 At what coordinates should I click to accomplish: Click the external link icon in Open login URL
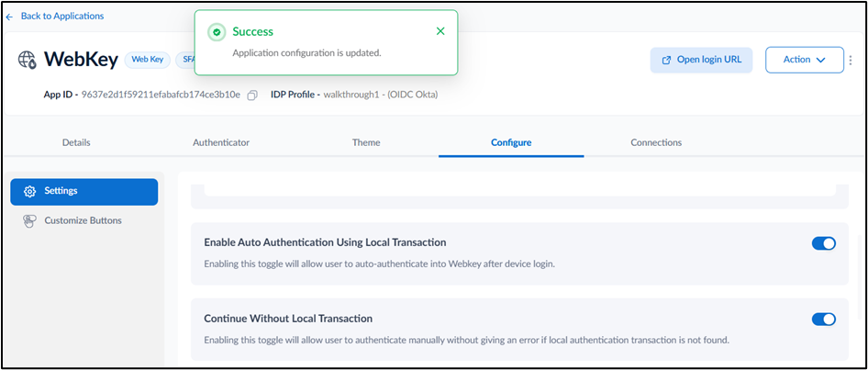[666, 60]
